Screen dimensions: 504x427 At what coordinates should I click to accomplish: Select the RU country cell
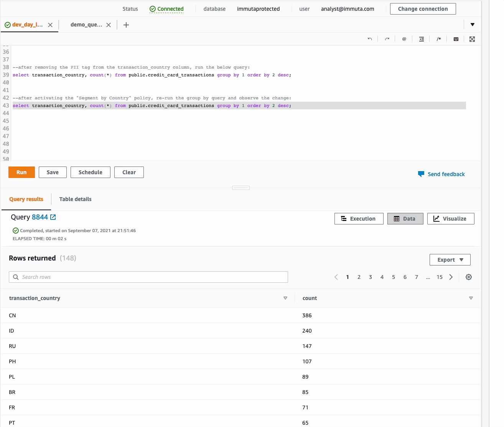point(12,346)
